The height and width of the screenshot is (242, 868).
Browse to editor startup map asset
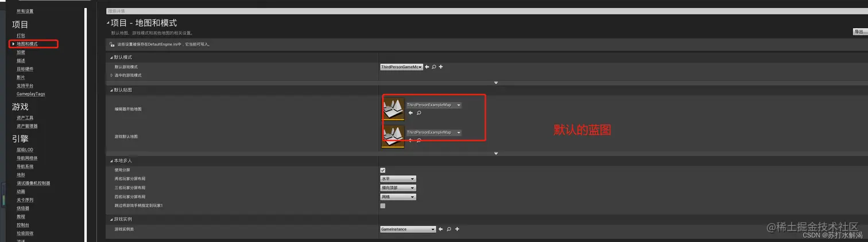(419, 113)
